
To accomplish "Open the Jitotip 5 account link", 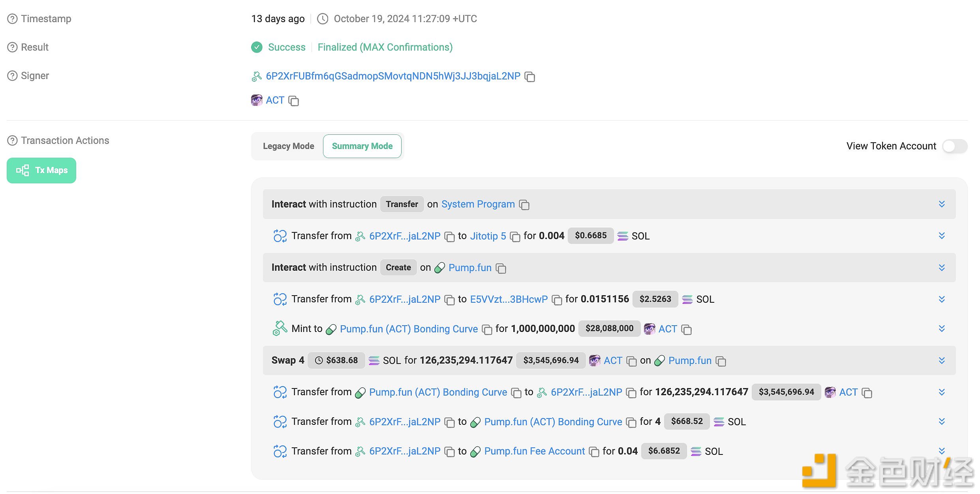I will 488,236.
